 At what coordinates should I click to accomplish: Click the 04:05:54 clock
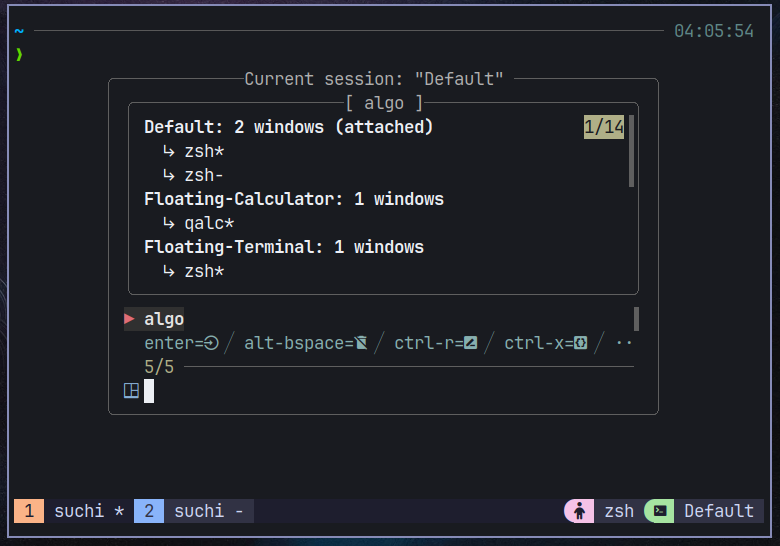tap(714, 31)
